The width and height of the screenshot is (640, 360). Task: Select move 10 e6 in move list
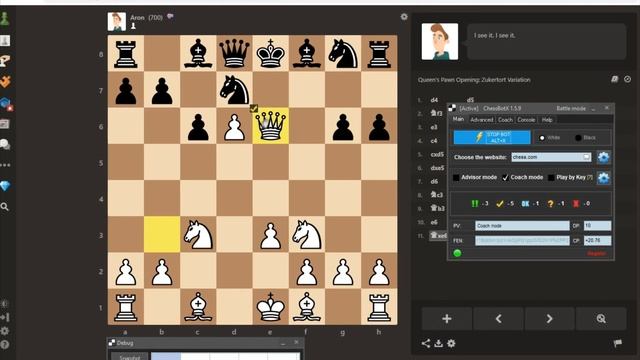pos(434,222)
